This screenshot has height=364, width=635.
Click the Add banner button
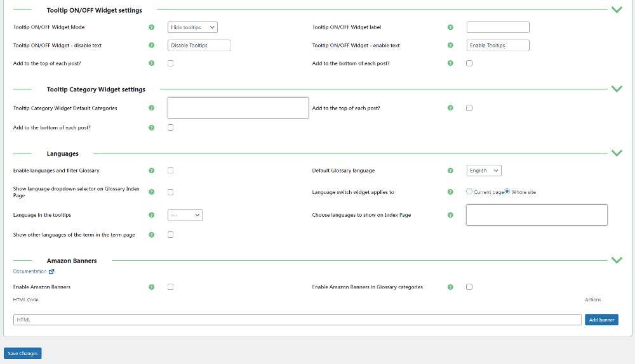(x=601, y=320)
